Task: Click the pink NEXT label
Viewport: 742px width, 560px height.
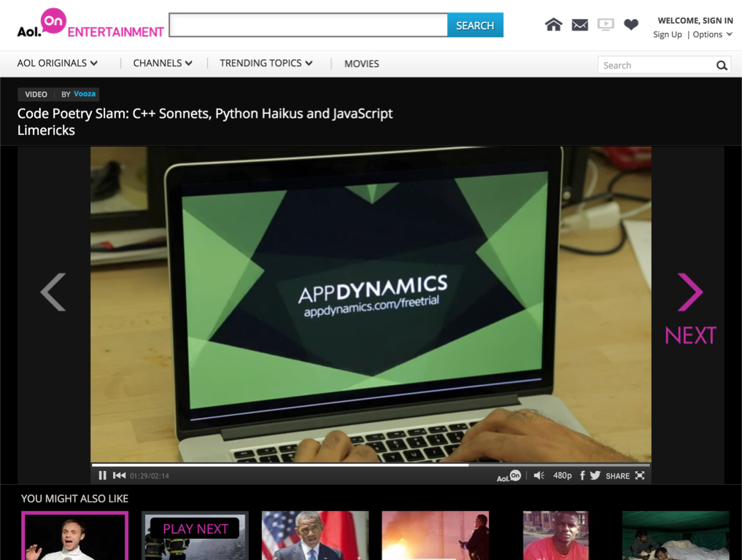Action: pos(690,336)
